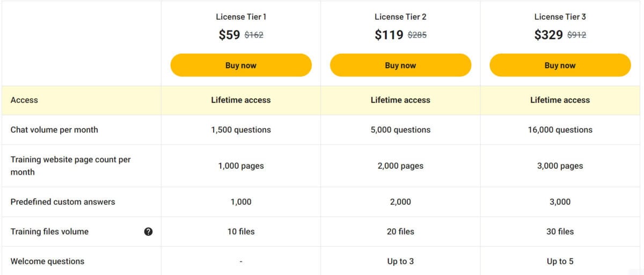
Task: Buy License Tier 2 now
Action: (400, 65)
